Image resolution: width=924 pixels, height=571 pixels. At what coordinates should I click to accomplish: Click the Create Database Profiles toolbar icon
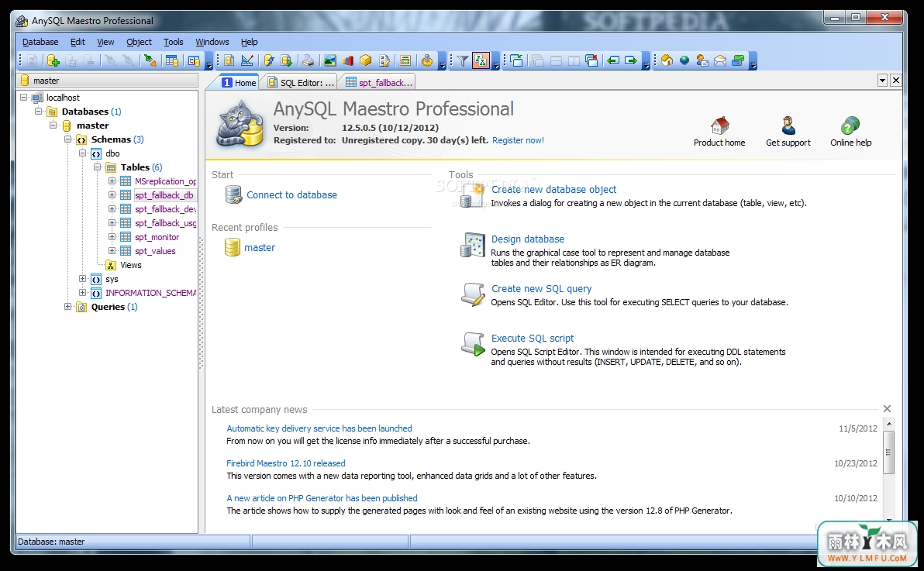(x=53, y=60)
